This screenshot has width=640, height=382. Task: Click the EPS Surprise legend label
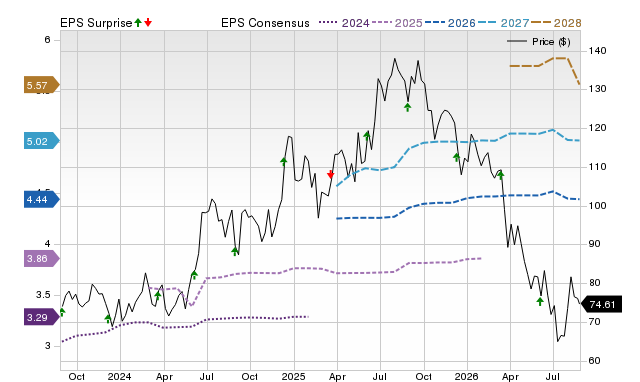tap(96, 23)
